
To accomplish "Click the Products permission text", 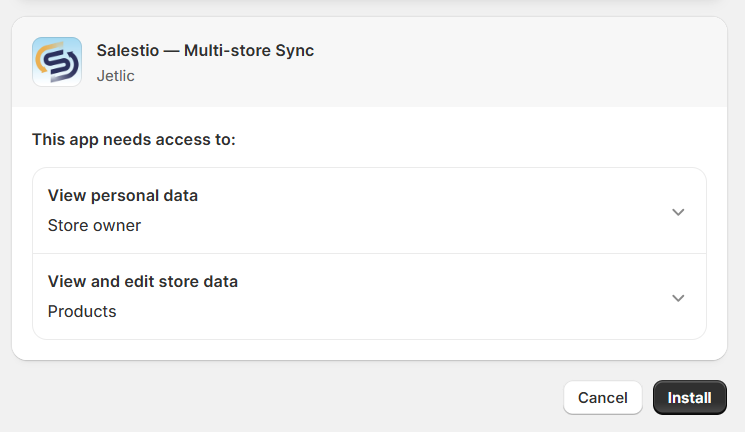I will click(x=82, y=311).
